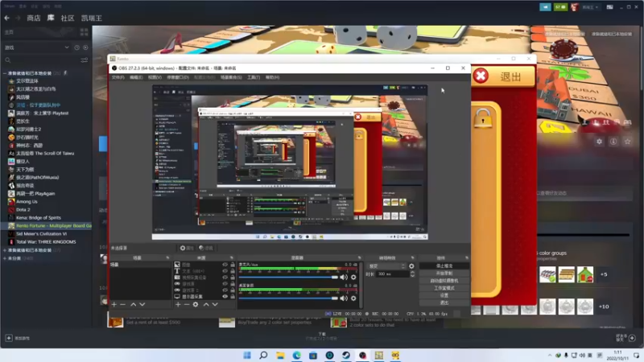Increase the transition duration stepper
644x362 pixels.
[x=412, y=272]
